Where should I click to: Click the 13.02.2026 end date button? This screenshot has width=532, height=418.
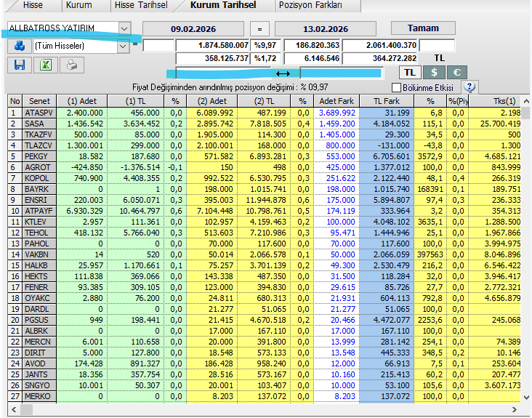click(x=326, y=29)
